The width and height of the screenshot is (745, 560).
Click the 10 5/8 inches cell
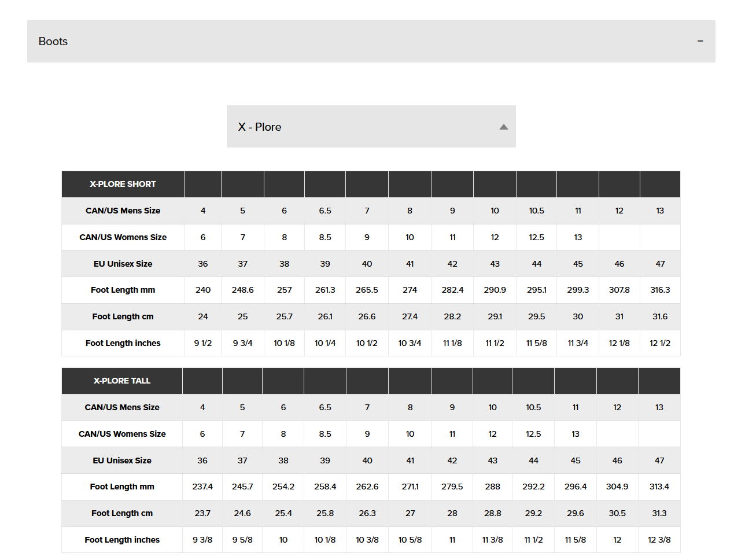410,540
